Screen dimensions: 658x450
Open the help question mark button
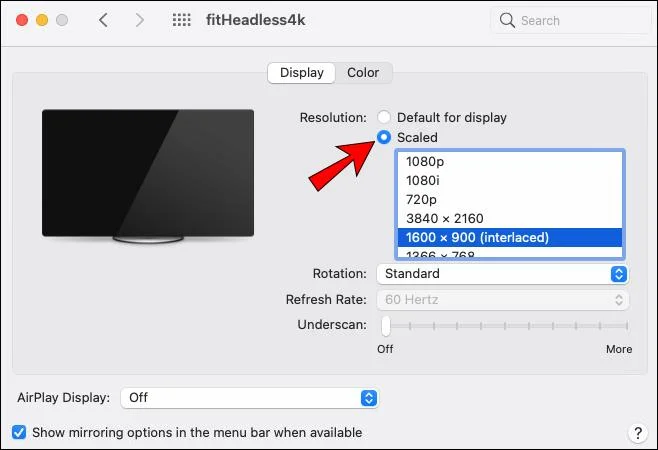638,433
